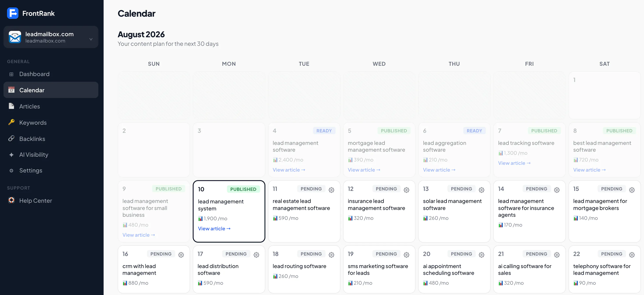Click the READY badge on August 6
Viewport: 644px width, 295px height.
click(x=474, y=131)
